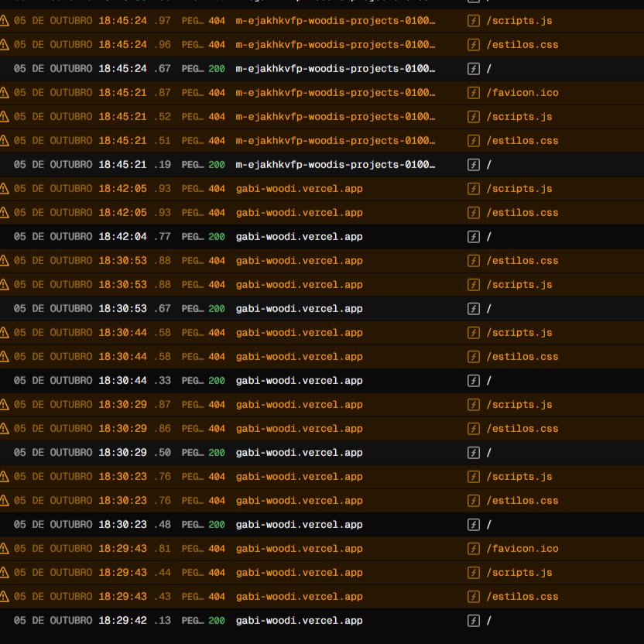Click function icon beside /favicon.ico at 18:45:21
The image size is (644, 644).
point(474,93)
